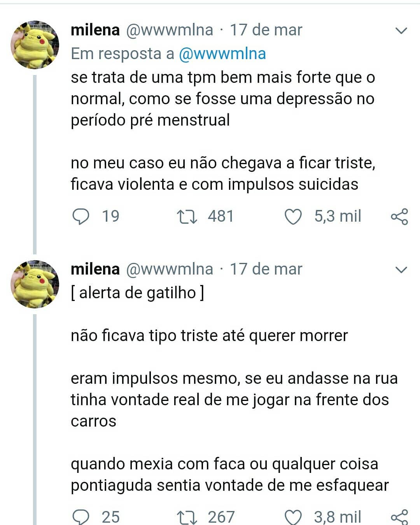Image resolution: width=420 pixels, height=525 pixels.
Task: Click the second tweet's 17 de mar timestamp
Action: (x=266, y=269)
